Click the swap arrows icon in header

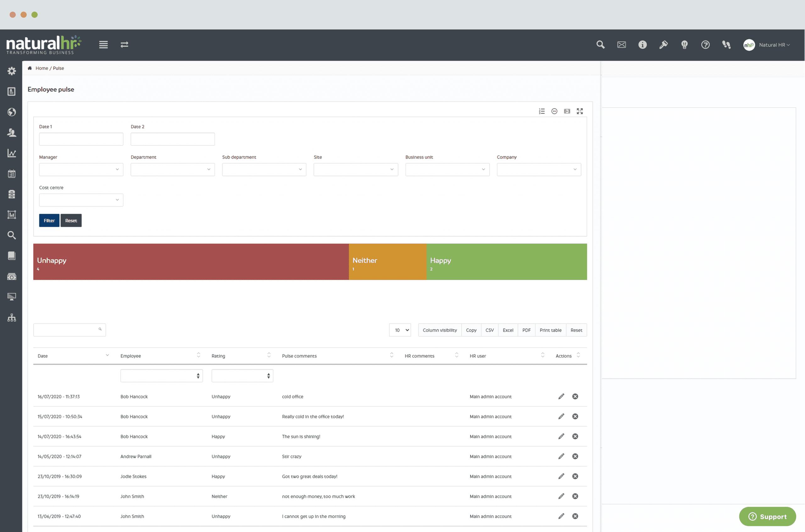point(124,45)
